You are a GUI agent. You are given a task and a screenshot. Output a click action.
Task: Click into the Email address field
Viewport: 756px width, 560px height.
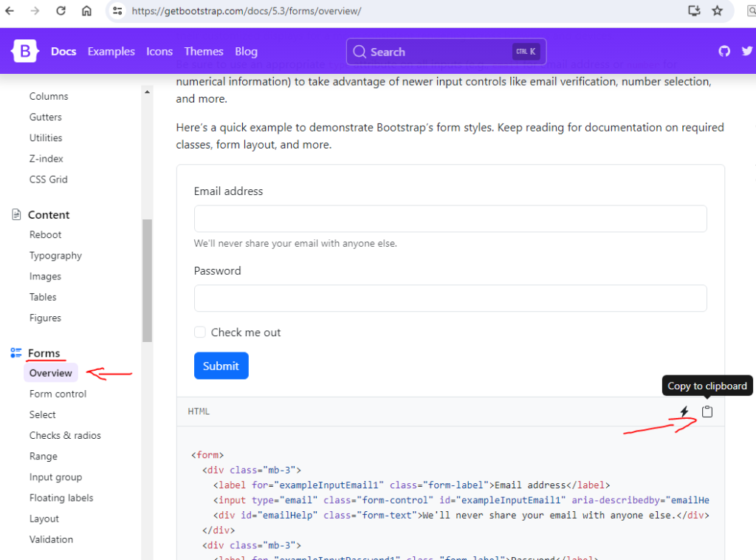click(450, 219)
